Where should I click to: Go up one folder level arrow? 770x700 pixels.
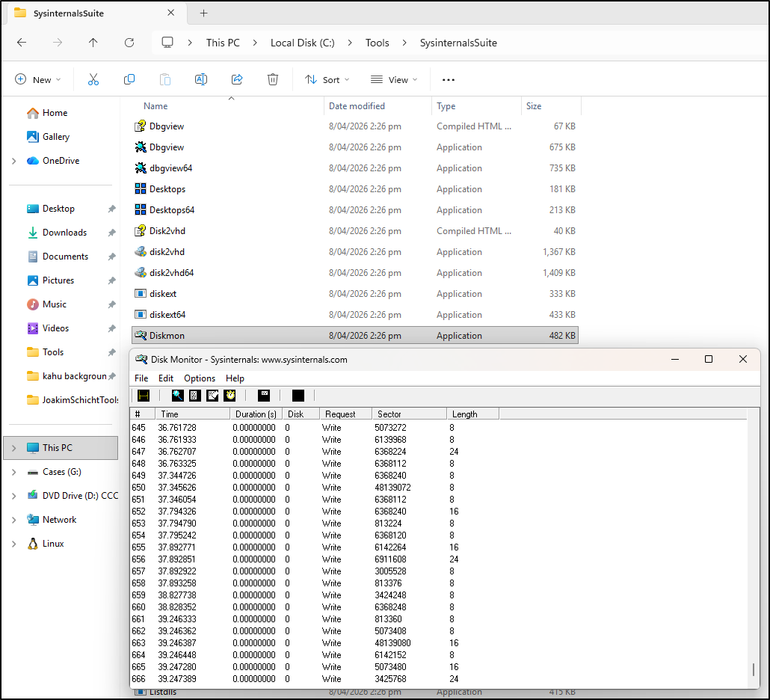(93, 43)
